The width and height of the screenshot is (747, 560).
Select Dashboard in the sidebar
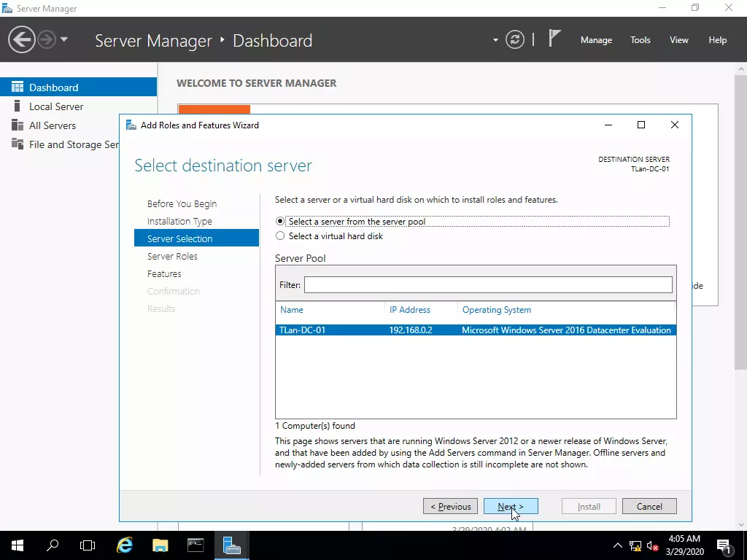(78, 87)
